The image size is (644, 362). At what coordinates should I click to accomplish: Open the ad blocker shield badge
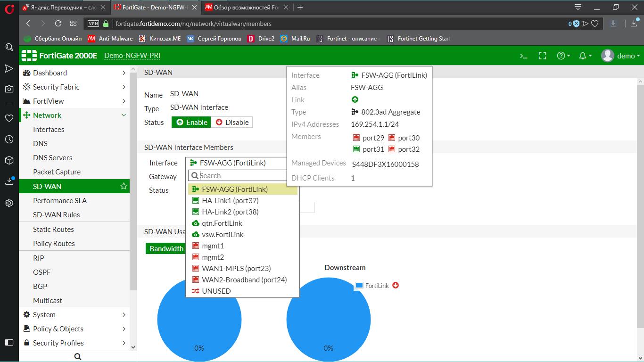[x=574, y=24]
